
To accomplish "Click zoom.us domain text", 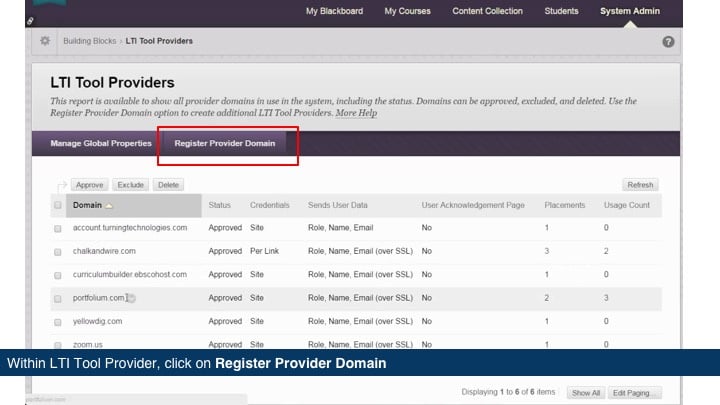I will (88, 344).
